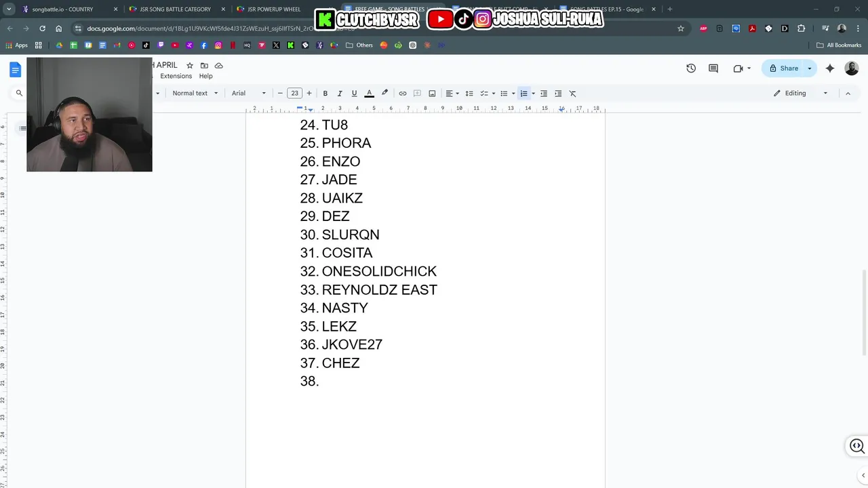Click the font size field showing 23

pos(294,94)
